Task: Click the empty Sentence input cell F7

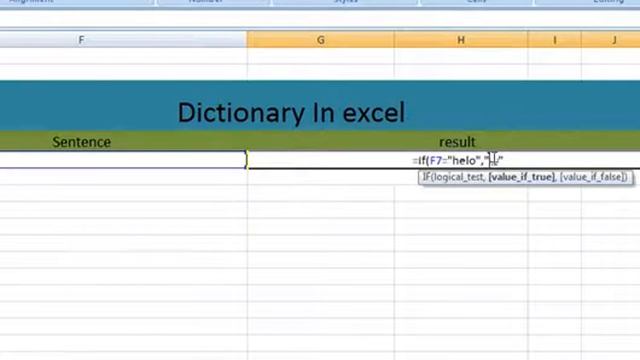Action: point(122,160)
